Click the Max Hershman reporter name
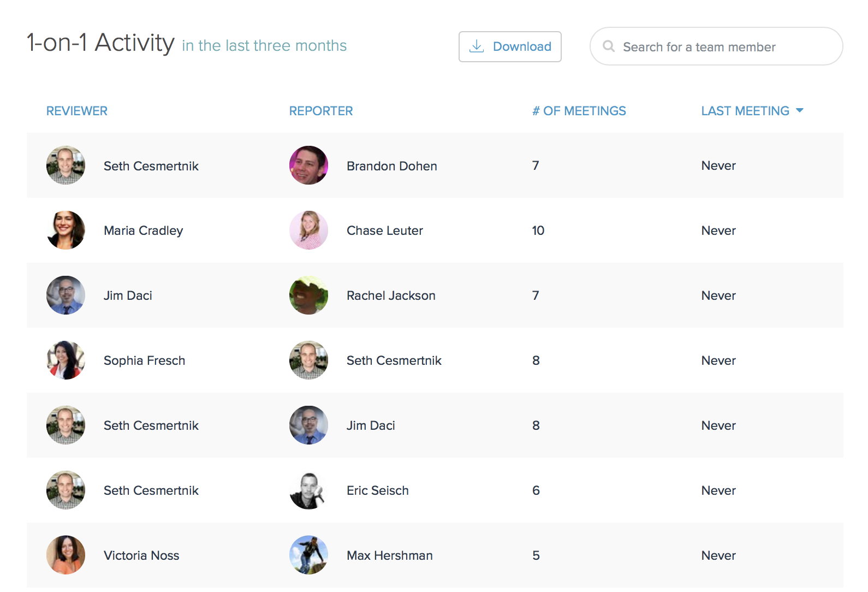This screenshot has width=868, height=592. pyautogui.click(x=390, y=555)
